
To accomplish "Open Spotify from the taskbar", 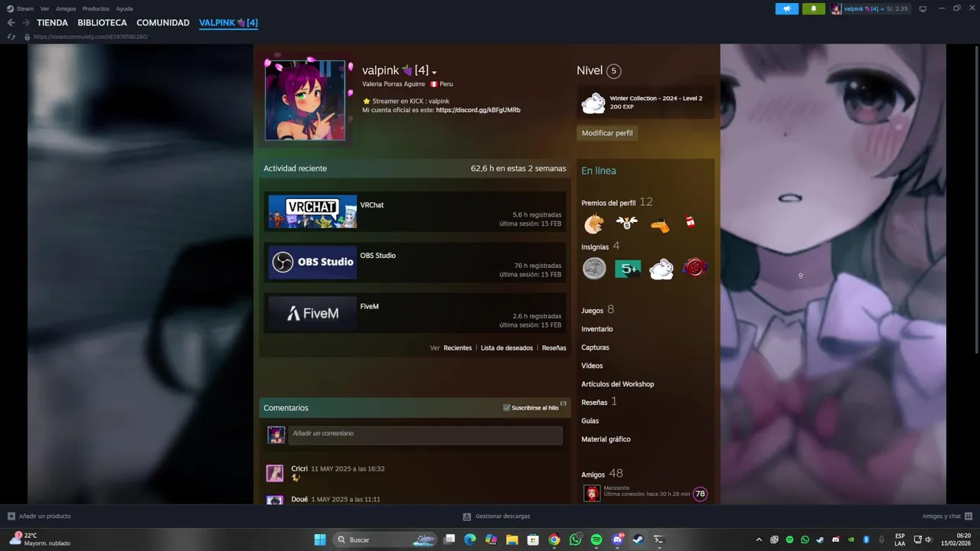I will (x=596, y=540).
